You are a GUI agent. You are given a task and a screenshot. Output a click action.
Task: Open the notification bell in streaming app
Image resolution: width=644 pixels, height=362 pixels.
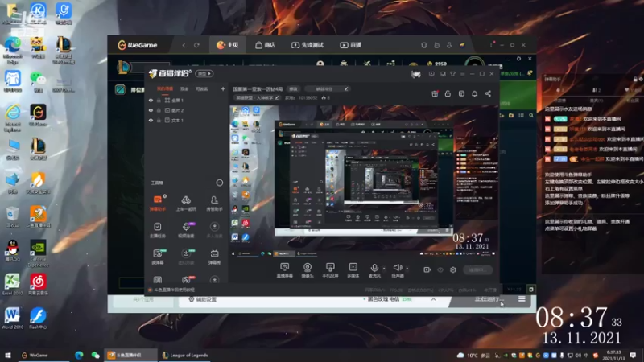pyautogui.click(x=474, y=93)
